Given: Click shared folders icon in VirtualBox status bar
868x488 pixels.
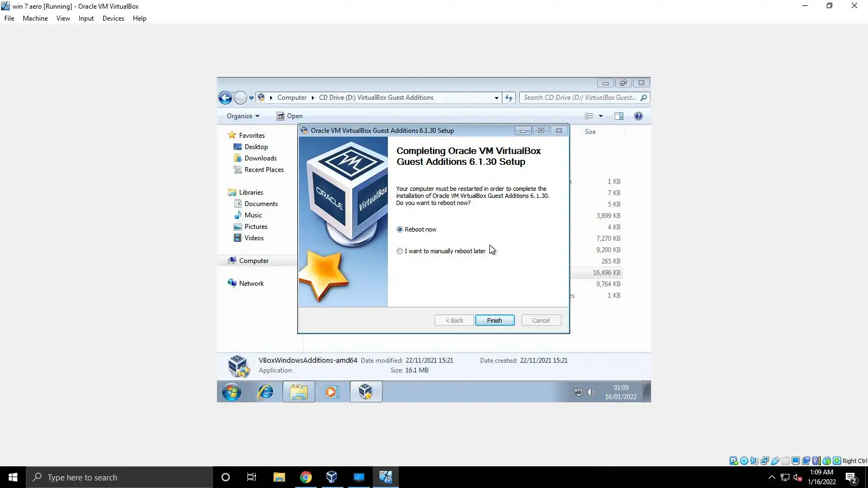Looking at the screenshot, I should [785, 461].
